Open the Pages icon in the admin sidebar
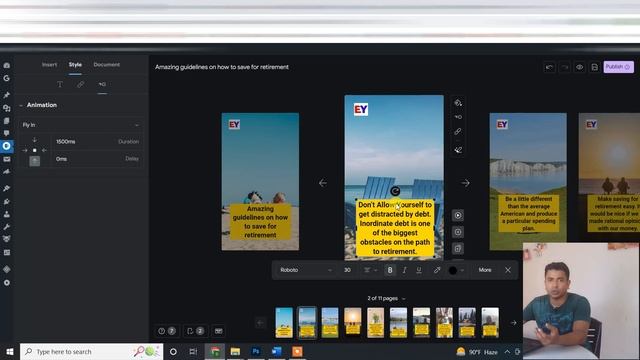This screenshot has width=640, height=360. (x=7, y=121)
